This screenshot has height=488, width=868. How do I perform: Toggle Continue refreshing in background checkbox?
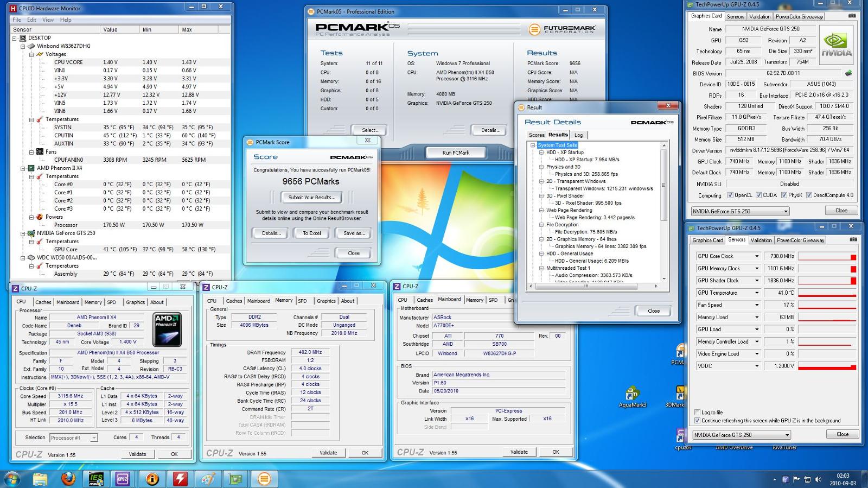(698, 421)
